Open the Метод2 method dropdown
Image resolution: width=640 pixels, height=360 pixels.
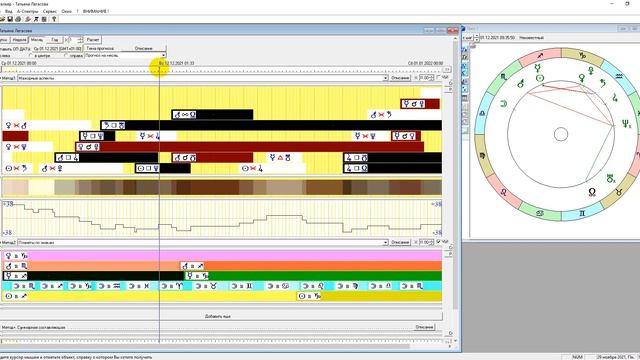(385, 242)
